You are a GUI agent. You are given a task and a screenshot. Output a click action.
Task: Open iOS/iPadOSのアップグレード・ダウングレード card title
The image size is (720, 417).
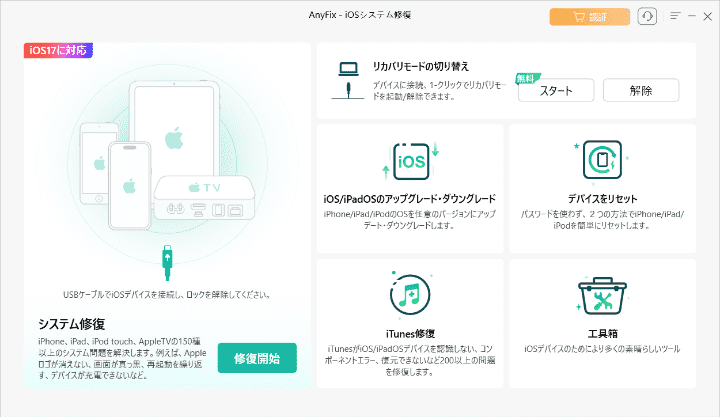[x=410, y=199]
